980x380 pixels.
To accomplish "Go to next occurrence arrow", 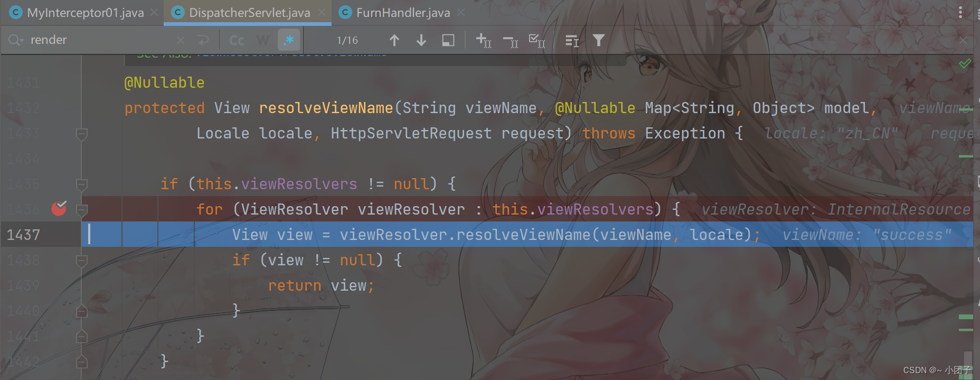I will click(421, 40).
